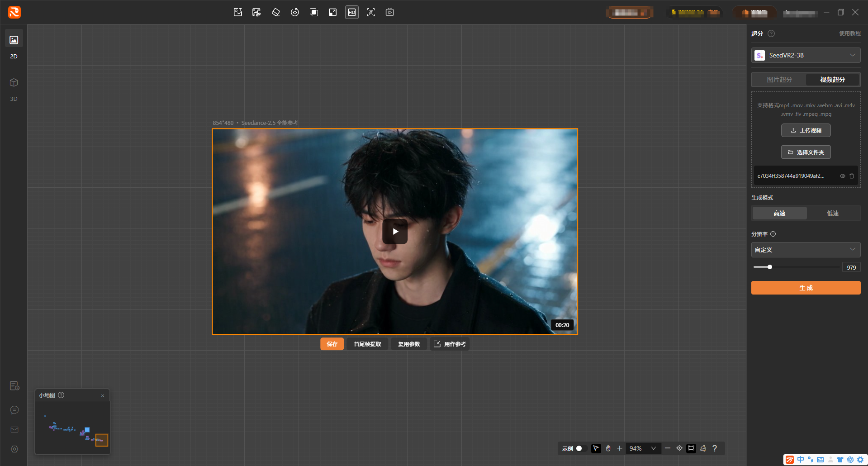The image size is (868, 466).
Task: Open the chat messages sidebar icon
Action: click(14, 410)
